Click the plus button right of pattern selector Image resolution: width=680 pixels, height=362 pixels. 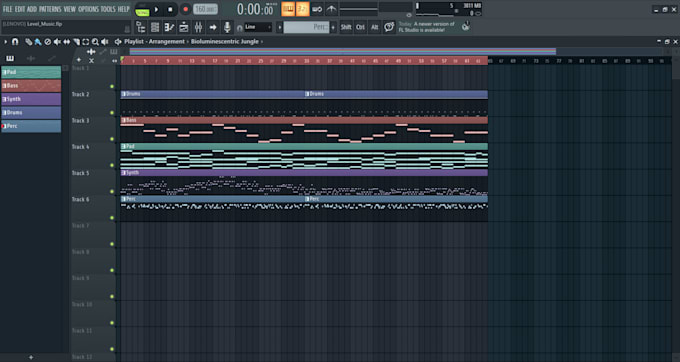(333, 27)
